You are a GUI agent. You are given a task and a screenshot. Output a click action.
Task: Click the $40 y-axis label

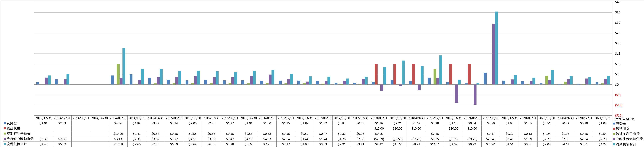click(617, 2)
